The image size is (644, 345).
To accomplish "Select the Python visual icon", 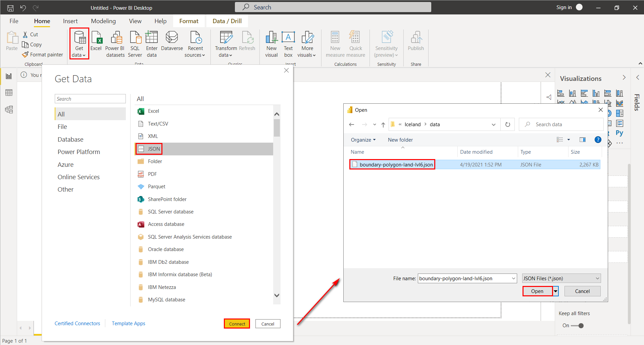I will [619, 133].
